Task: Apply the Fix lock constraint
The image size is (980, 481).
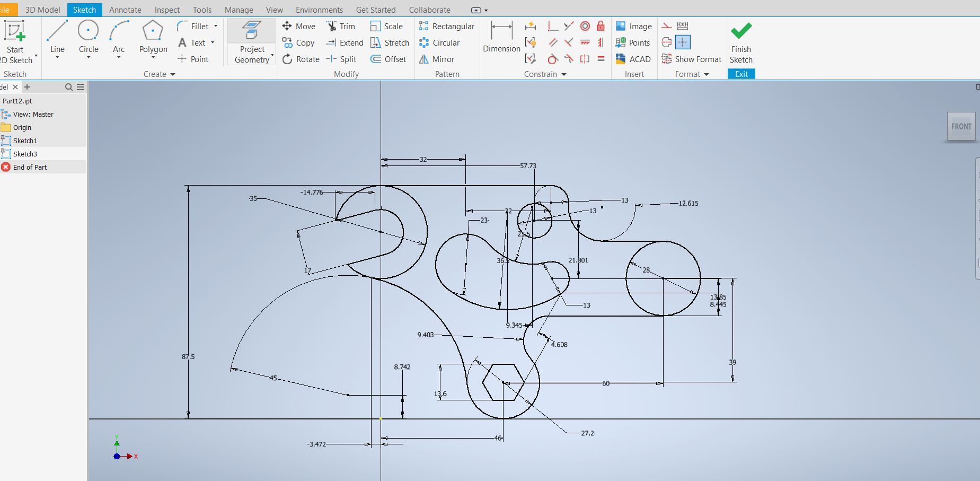Action: pos(601,26)
